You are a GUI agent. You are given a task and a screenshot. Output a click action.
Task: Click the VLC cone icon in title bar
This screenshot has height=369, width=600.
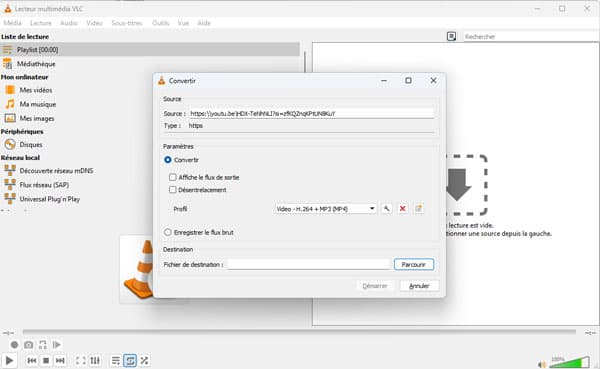pyautogui.click(x=8, y=8)
